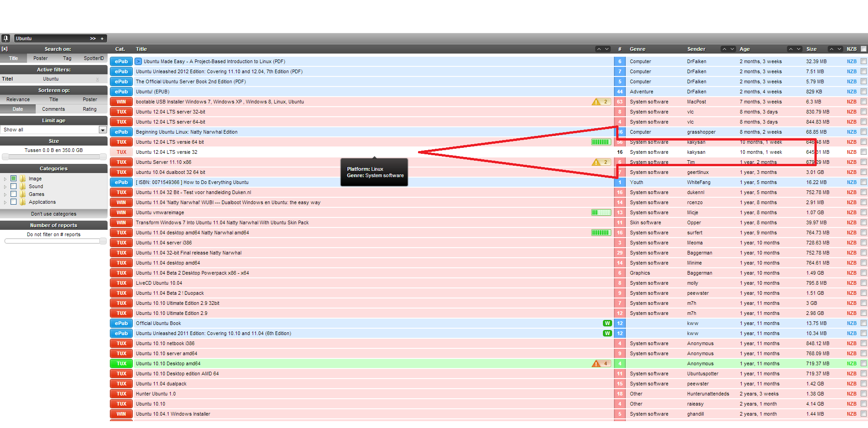The width and height of the screenshot is (868, 428).
Task: Open report warning on Ubuntu Server 11.10 x86
Action: coord(601,162)
